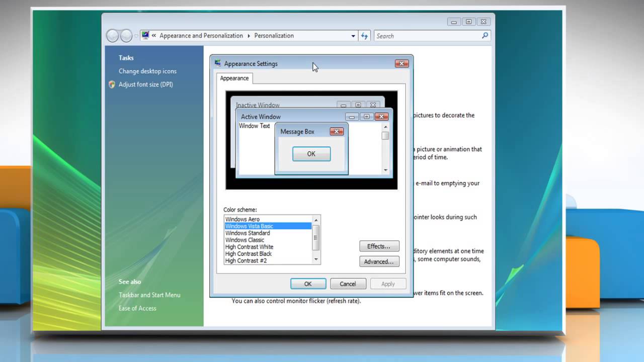Expand the address bar history dropdown
Screen dimensions: 644x362
[353, 36]
